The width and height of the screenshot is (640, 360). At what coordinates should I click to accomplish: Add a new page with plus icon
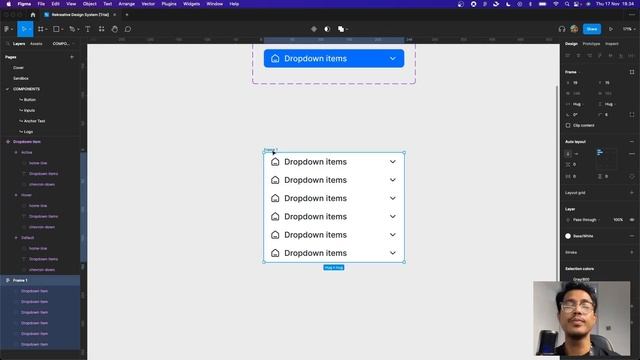pyautogui.click(x=72, y=57)
